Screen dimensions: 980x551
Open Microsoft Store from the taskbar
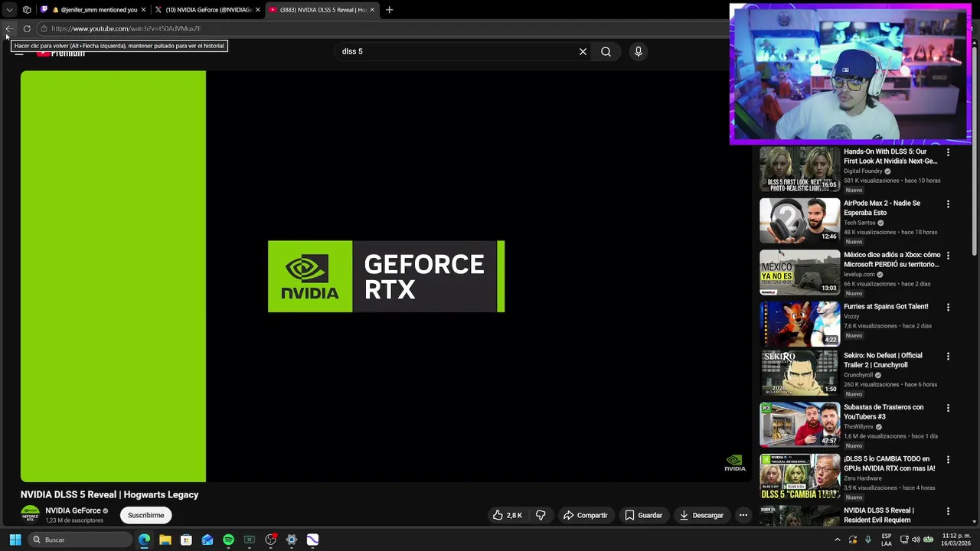pyautogui.click(x=186, y=540)
